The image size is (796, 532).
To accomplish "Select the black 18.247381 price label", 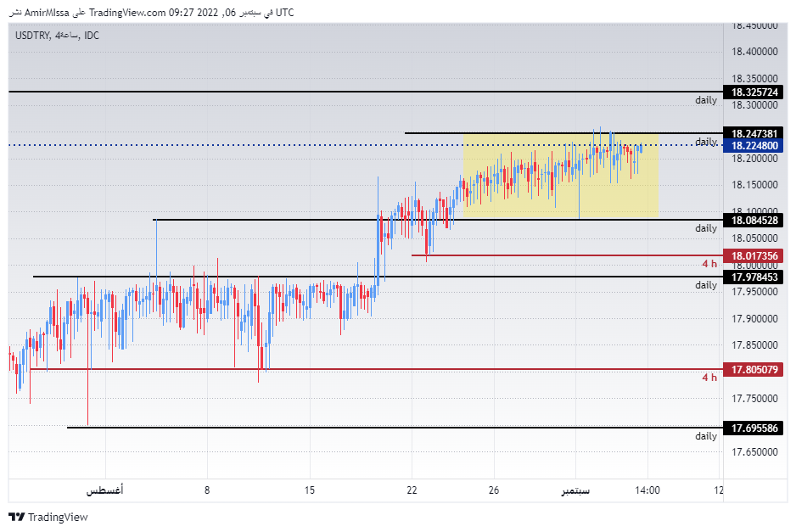I will tap(754, 133).
